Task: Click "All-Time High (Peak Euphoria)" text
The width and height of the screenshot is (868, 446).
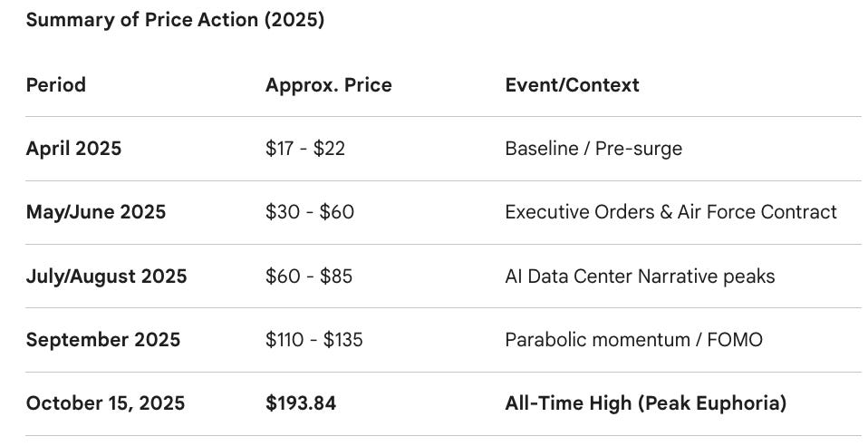Action: point(645,403)
